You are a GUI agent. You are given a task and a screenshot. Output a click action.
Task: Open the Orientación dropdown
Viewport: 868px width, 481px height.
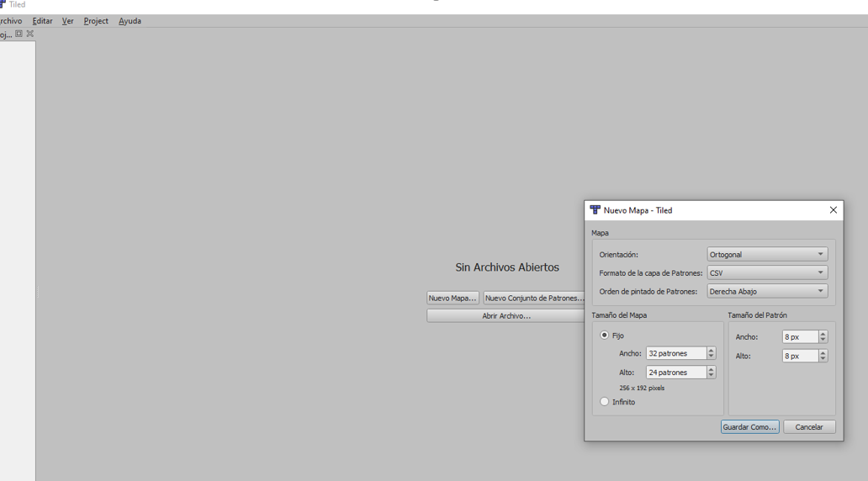[x=767, y=254]
